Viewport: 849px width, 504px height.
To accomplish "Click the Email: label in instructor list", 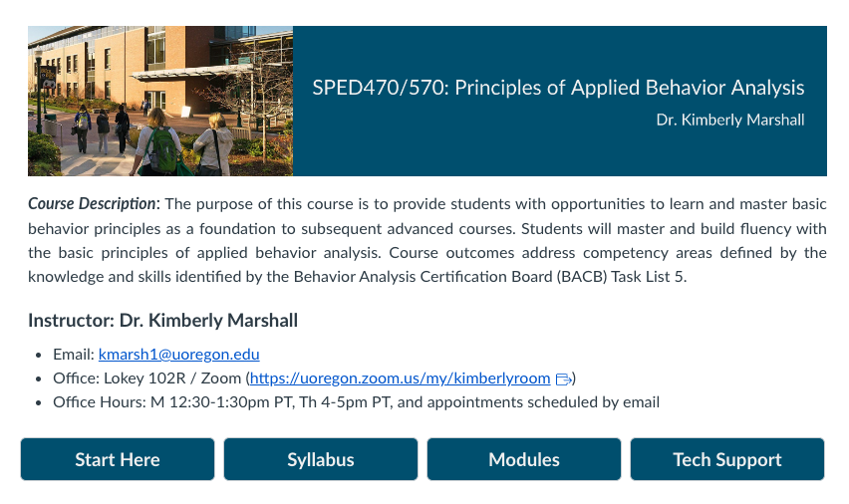I will click(x=74, y=354).
